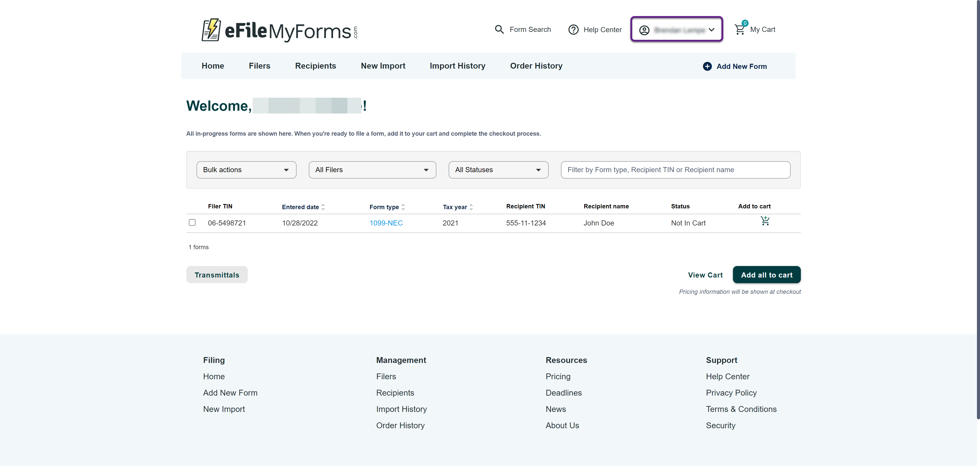Focus the Filter by Form type field

point(675,170)
